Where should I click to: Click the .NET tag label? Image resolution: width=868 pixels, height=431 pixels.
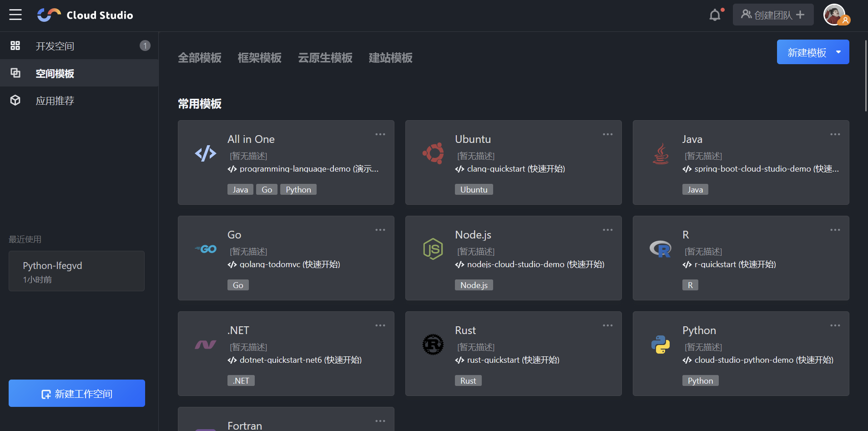click(241, 380)
